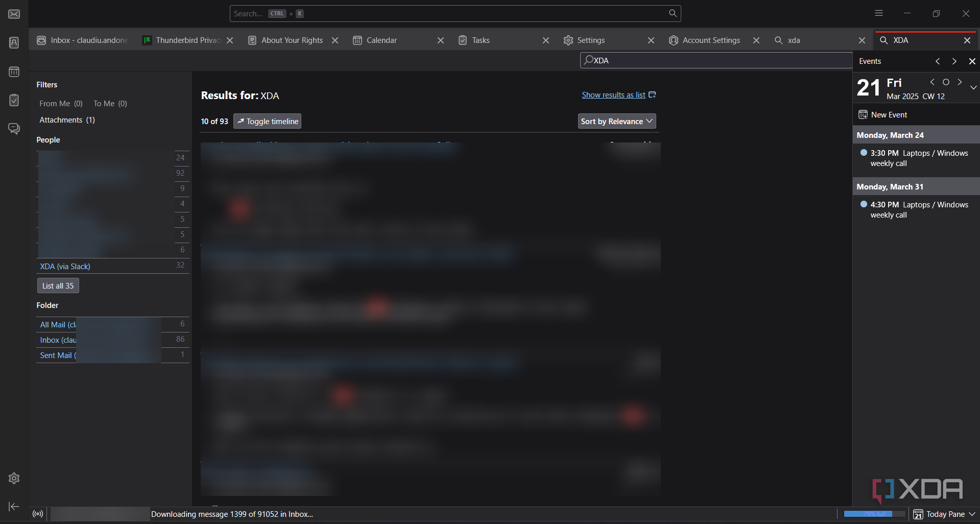Click the XDA faceted search field

(716, 60)
